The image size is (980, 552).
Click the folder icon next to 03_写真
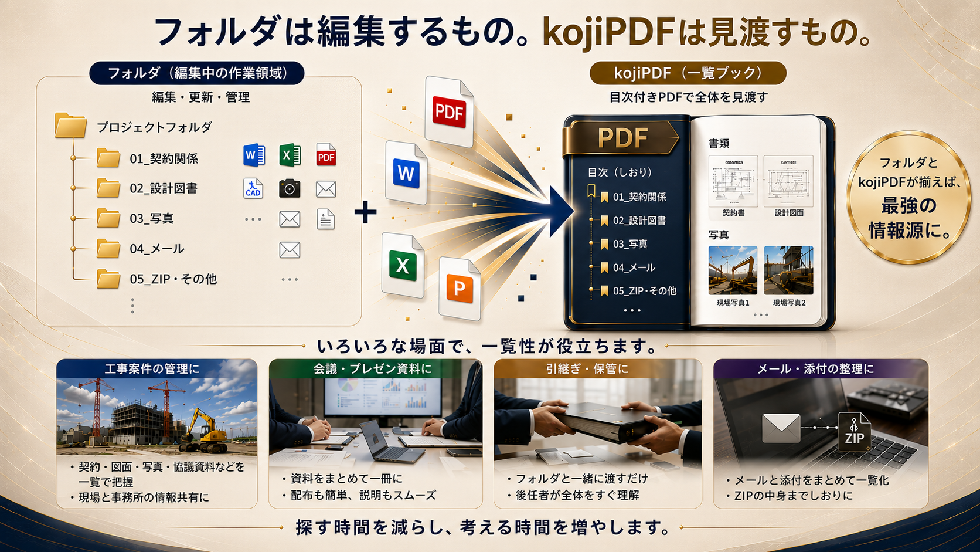(108, 218)
